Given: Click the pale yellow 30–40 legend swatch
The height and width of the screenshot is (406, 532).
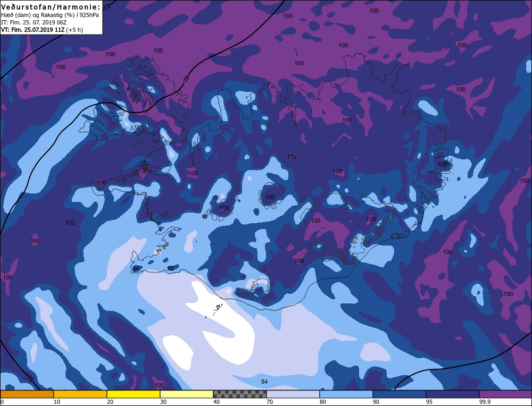Looking at the screenshot, I should [187, 394].
